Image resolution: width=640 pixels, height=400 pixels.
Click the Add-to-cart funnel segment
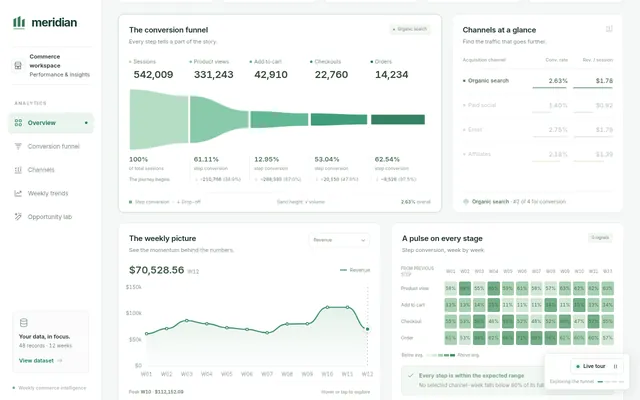point(279,120)
